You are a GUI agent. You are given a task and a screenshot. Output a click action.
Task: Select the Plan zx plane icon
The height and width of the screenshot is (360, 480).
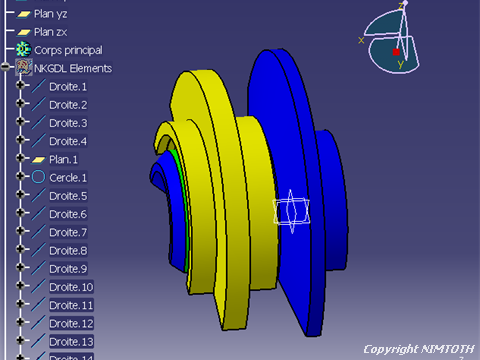pyautogui.click(x=24, y=32)
